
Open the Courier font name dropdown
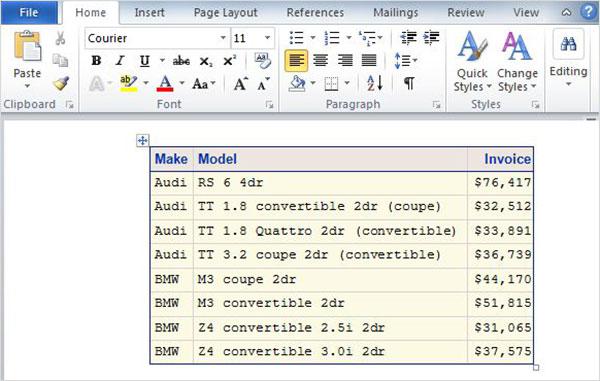point(223,38)
